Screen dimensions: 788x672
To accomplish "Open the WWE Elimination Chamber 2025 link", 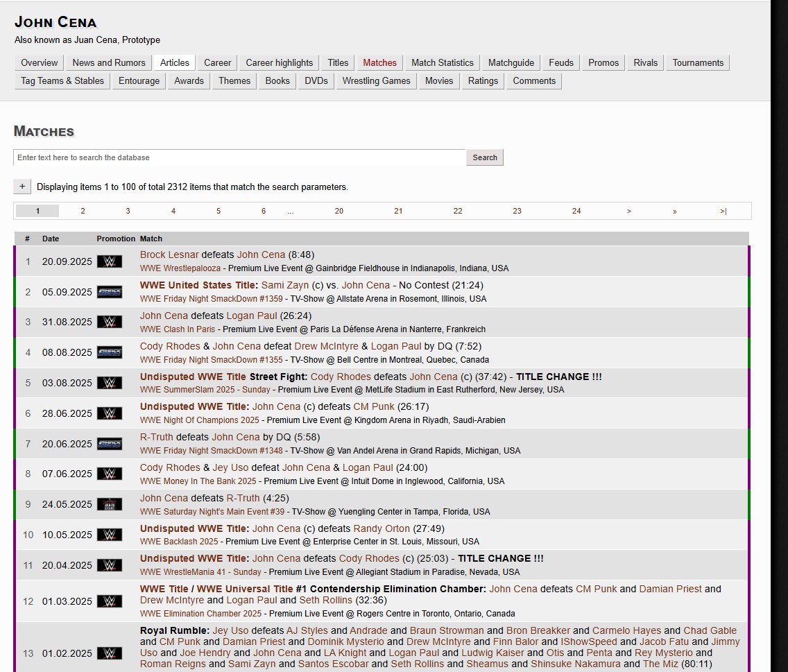I will pos(200,614).
